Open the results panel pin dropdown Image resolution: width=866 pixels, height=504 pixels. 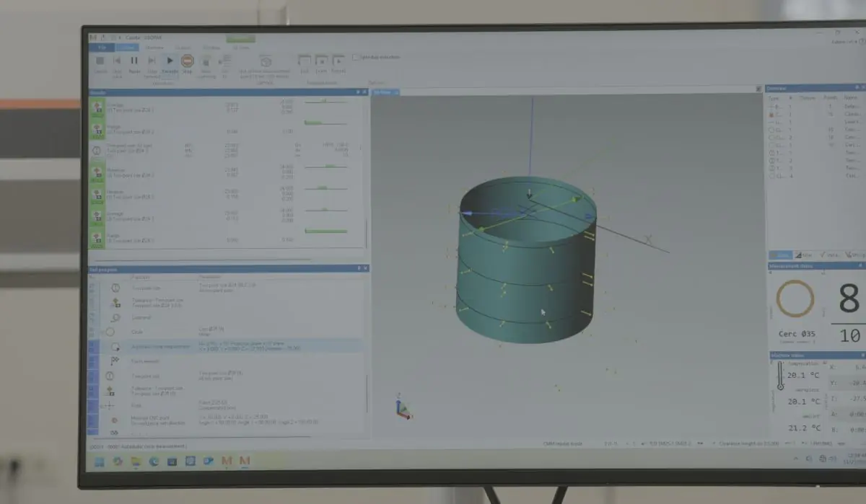(x=358, y=92)
